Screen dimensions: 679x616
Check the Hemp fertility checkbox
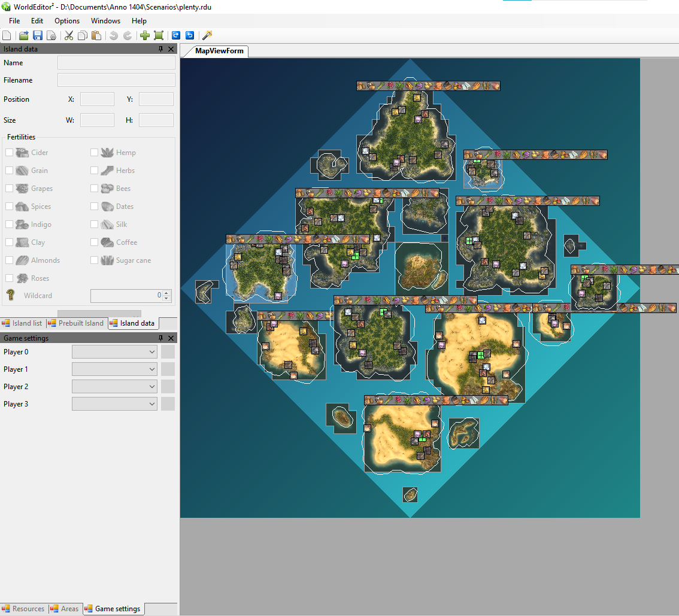[x=94, y=153]
